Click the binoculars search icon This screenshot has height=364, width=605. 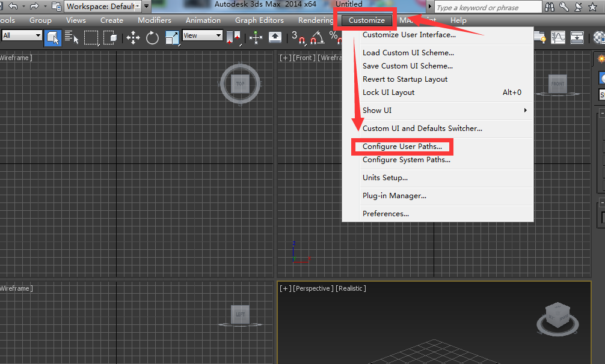tap(550, 7)
